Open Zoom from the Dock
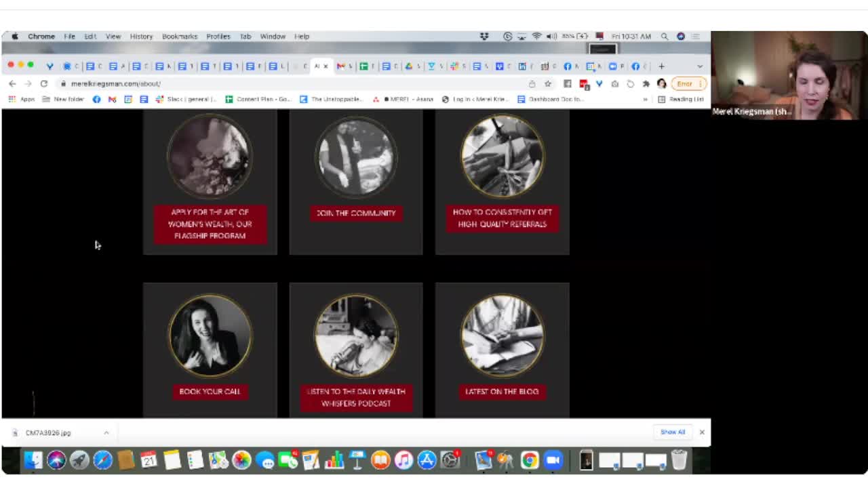Viewport: 868px width, 488px height. pos(553,460)
